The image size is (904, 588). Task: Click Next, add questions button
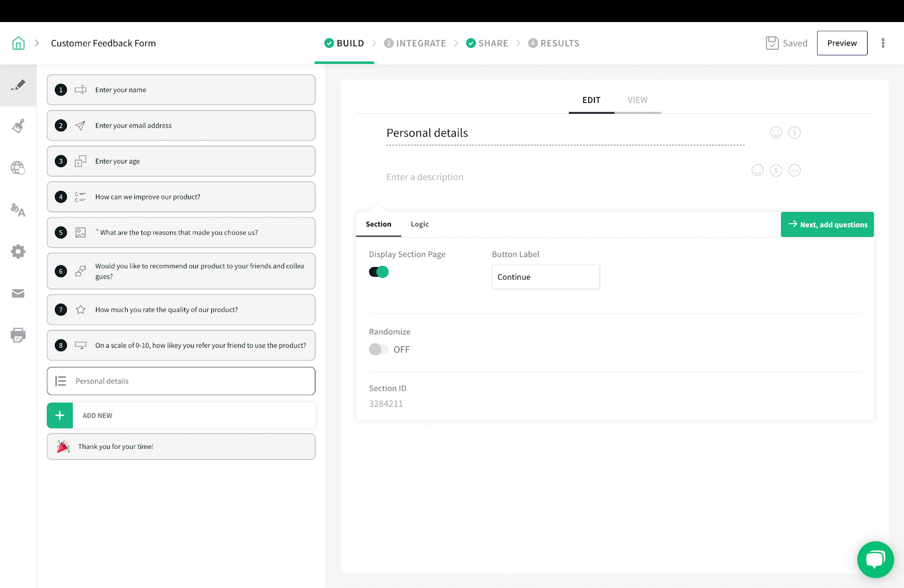point(827,224)
